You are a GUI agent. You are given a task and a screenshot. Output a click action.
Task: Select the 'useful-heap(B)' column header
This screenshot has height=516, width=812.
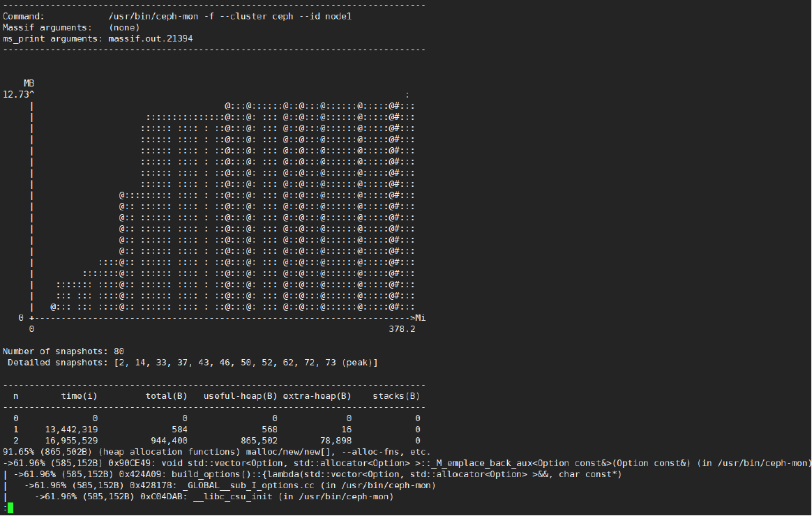tap(240, 397)
